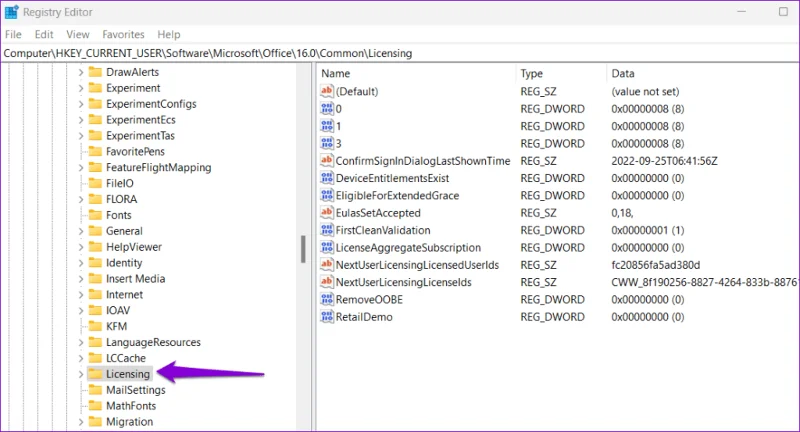Click the NextUserLicensingLicenseIds string icon

click(327, 282)
